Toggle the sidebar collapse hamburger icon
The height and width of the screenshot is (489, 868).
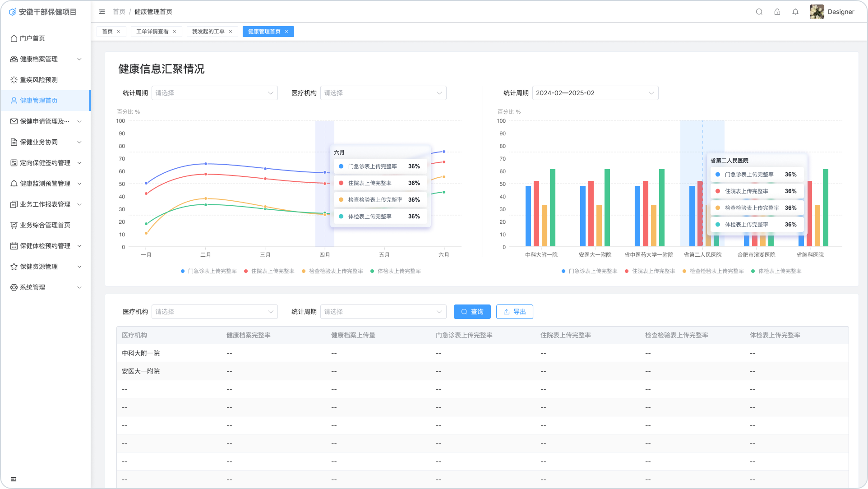click(102, 12)
